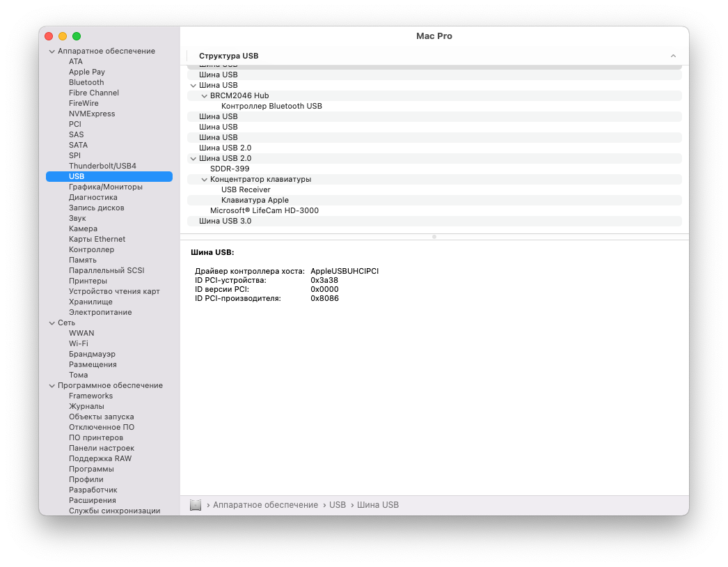
Task: Select Контроллер Bluetooth USB row
Action: click(434, 107)
